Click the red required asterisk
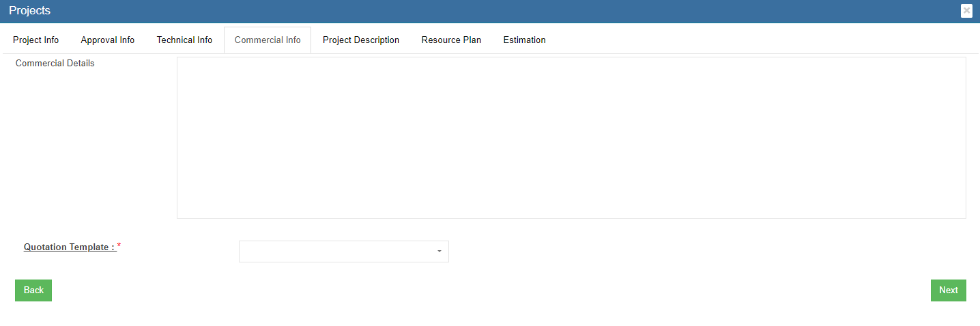Screen dimensions: 980x326 point(119,245)
